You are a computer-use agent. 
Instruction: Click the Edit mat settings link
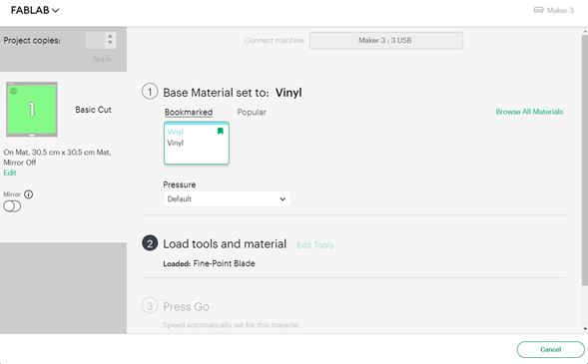tap(10, 173)
